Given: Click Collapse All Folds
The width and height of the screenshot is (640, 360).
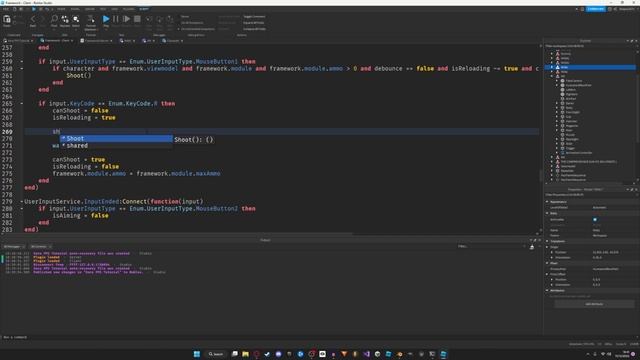Looking at the screenshot, I should coord(254,29).
